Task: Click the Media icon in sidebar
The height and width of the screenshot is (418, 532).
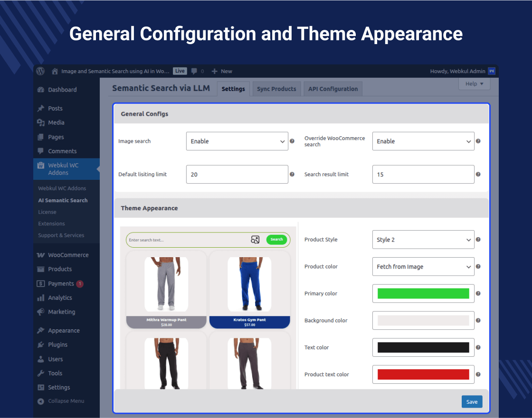Action: click(41, 122)
